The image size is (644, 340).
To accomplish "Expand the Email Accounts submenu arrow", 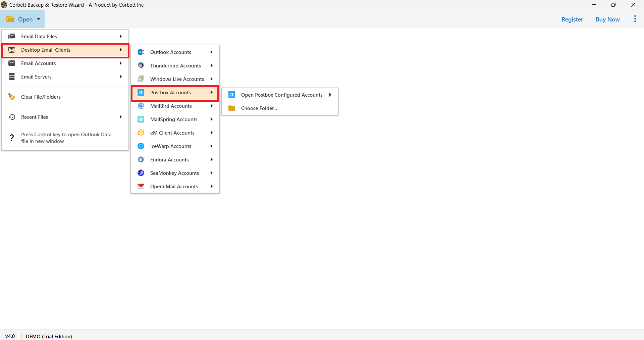I will pos(120,63).
